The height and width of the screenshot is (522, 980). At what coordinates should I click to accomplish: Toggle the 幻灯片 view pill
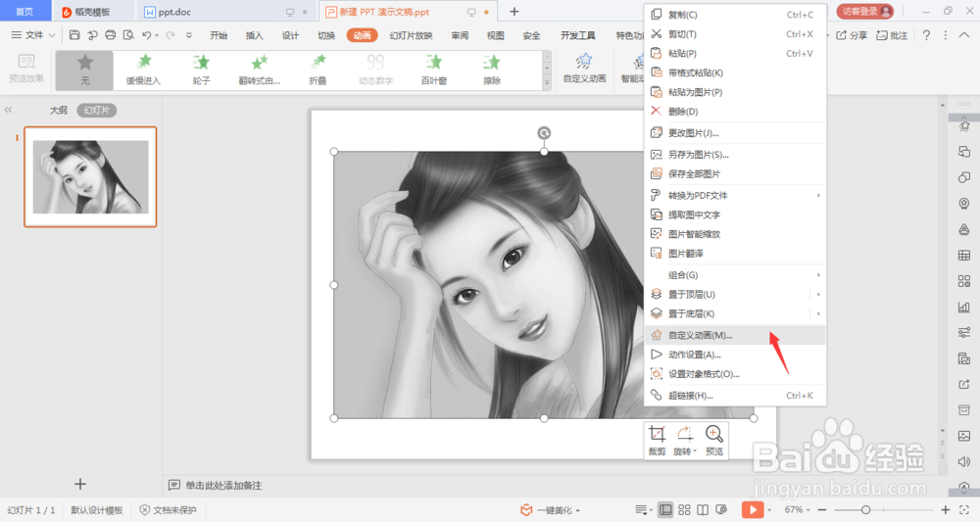pos(97,110)
